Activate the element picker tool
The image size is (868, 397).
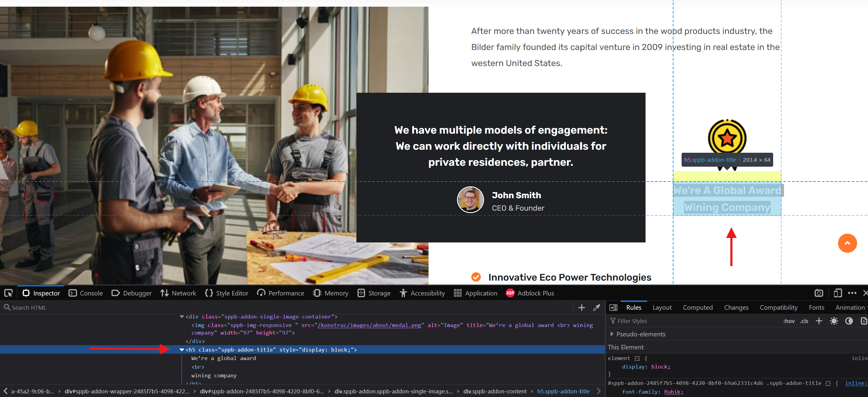[8, 293]
